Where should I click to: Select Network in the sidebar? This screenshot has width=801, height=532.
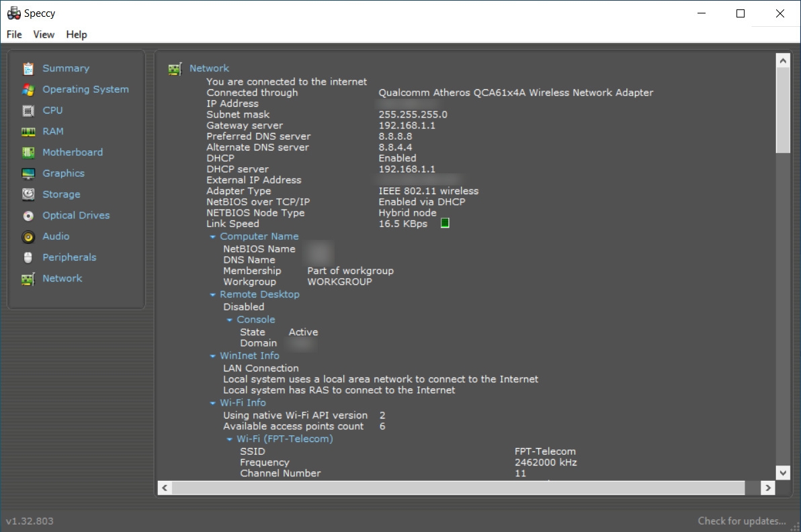click(62, 278)
